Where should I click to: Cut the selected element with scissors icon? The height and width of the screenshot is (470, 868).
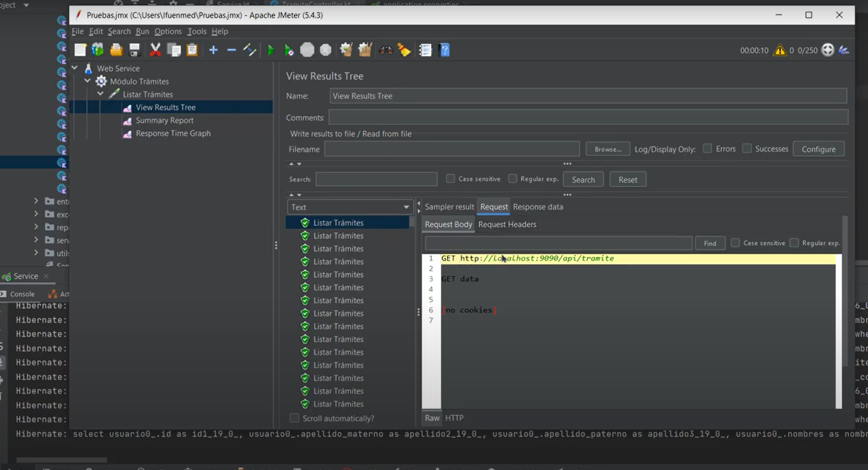[155, 50]
